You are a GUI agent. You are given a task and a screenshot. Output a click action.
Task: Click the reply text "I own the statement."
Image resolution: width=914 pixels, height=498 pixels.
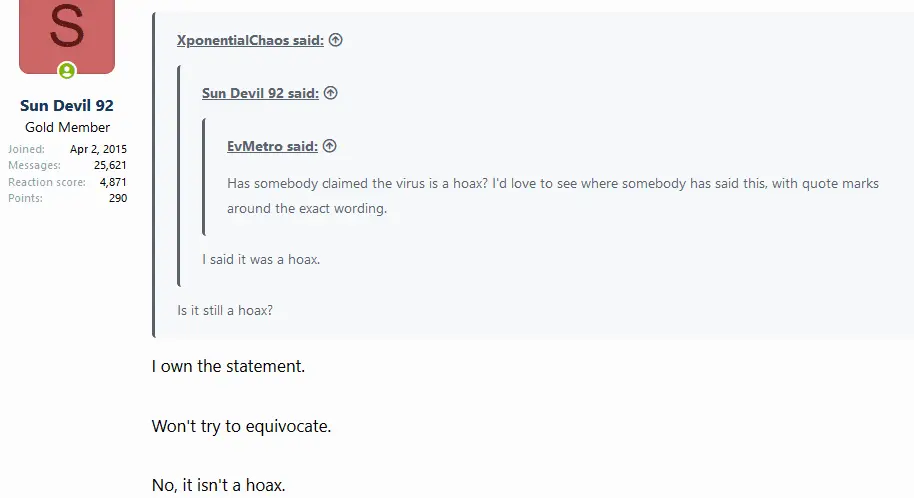[x=228, y=366]
